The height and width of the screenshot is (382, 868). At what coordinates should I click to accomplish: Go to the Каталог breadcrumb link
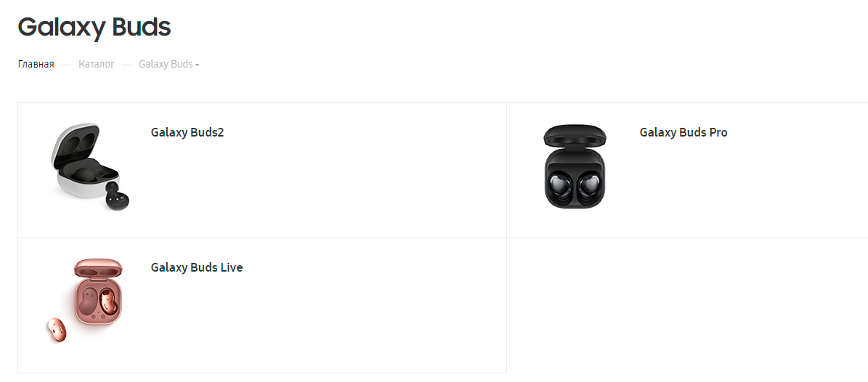(x=97, y=64)
